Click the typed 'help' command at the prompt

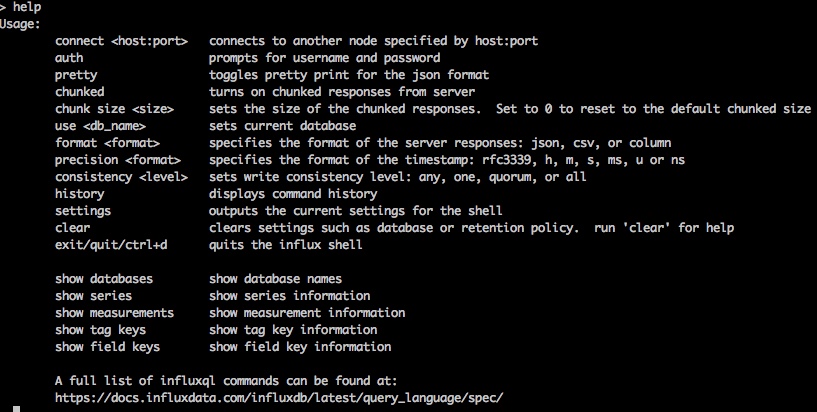pos(27,7)
